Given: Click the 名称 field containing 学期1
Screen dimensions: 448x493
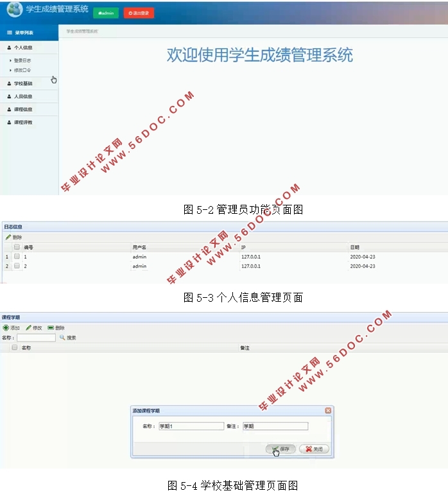Looking at the screenshot, I should (191, 426).
